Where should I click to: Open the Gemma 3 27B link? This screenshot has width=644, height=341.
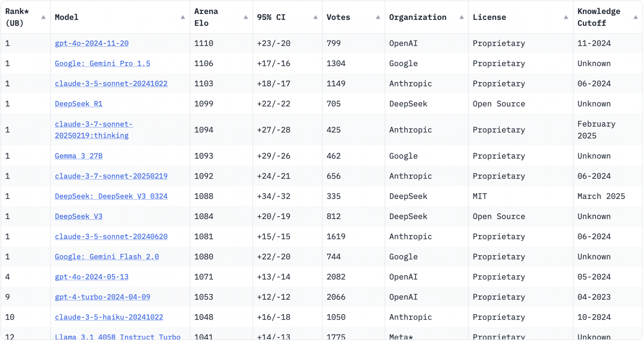pos(78,156)
